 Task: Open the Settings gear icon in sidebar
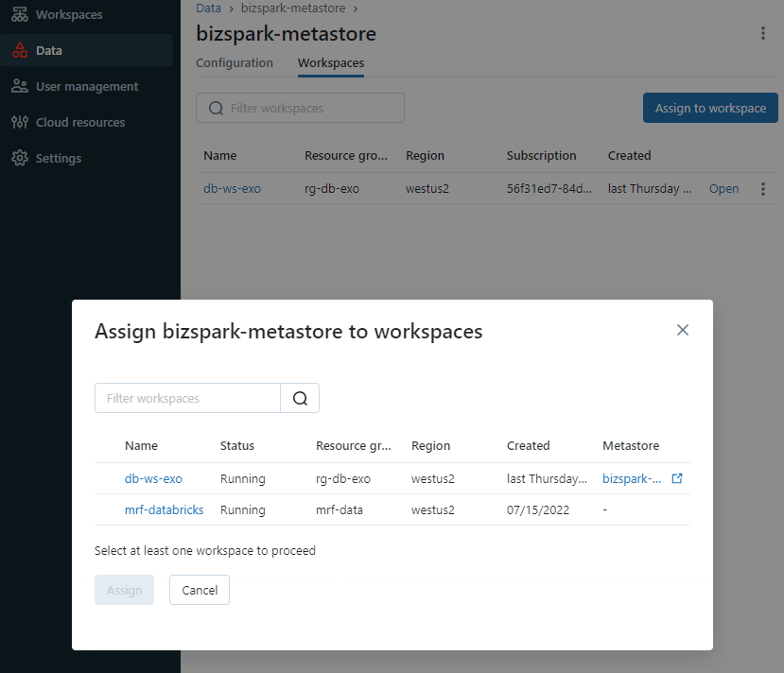[19, 158]
